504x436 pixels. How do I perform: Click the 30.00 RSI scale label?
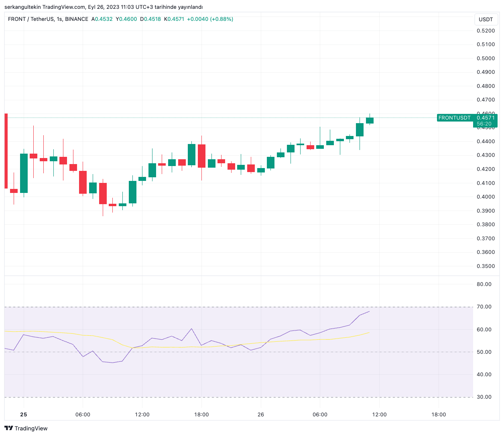484,397
